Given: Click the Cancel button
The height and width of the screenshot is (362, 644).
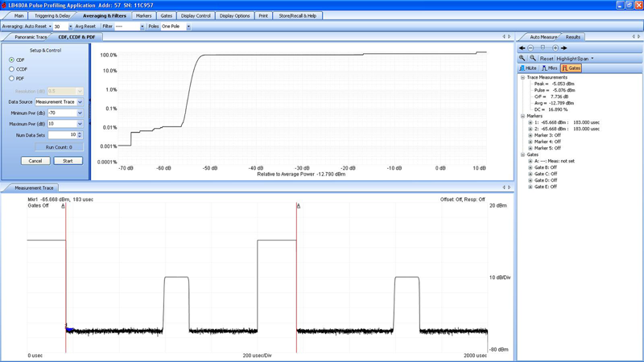Looking at the screenshot, I should (x=35, y=161).
